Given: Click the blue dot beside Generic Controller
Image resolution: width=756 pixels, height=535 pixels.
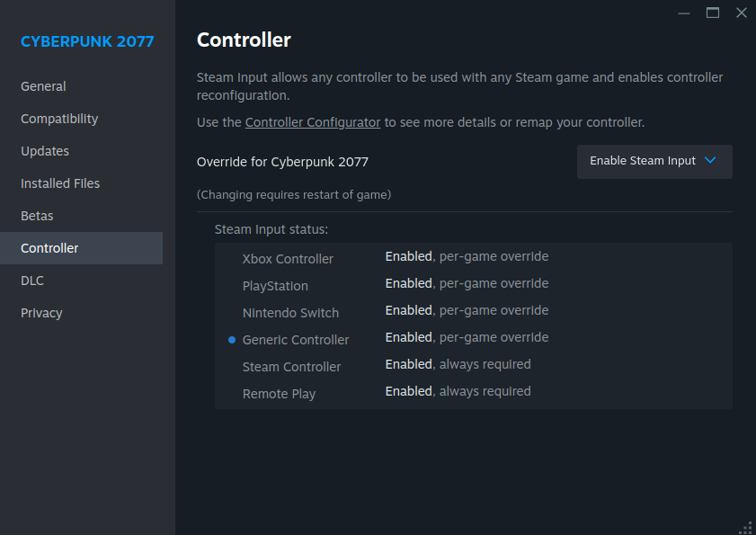Looking at the screenshot, I should tap(232, 340).
